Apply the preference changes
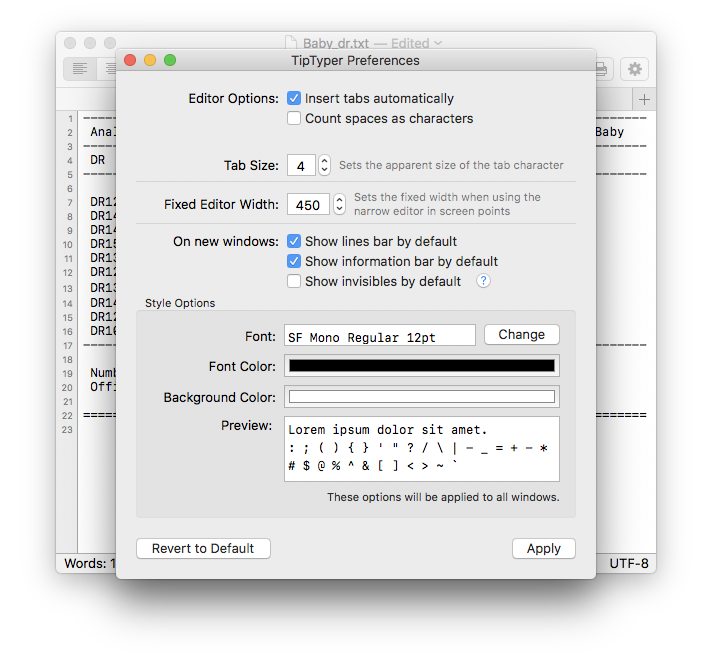 [x=544, y=549]
